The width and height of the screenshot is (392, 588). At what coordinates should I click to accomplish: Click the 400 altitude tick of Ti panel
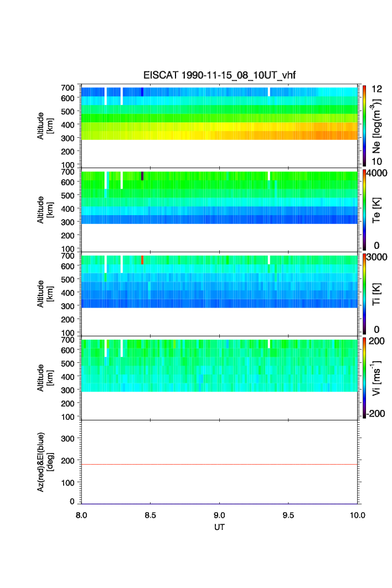click(x=68, y=293)
